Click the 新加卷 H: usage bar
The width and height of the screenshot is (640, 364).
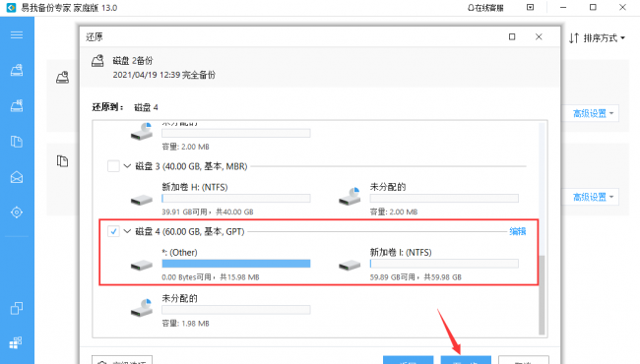pos(236,199)
